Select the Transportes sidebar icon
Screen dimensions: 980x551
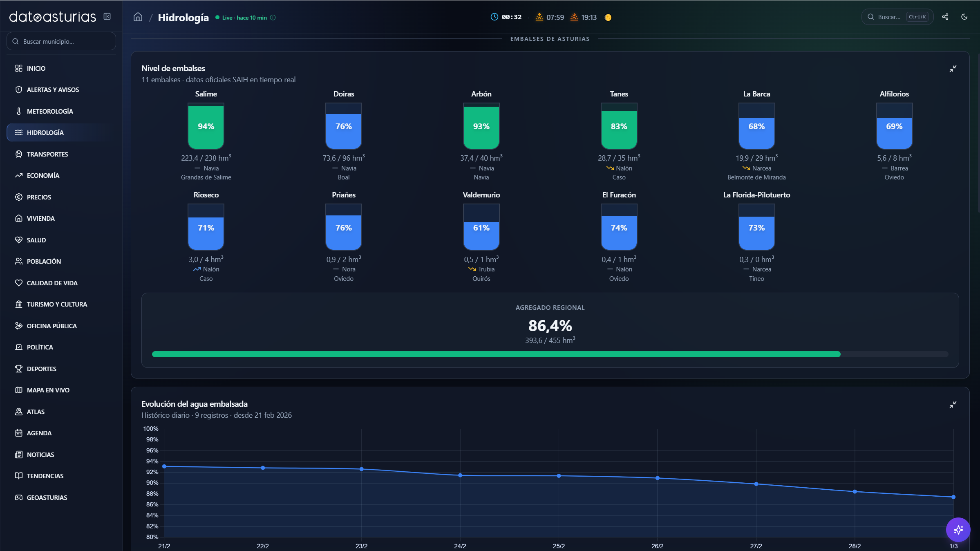[x=19, y=154]
